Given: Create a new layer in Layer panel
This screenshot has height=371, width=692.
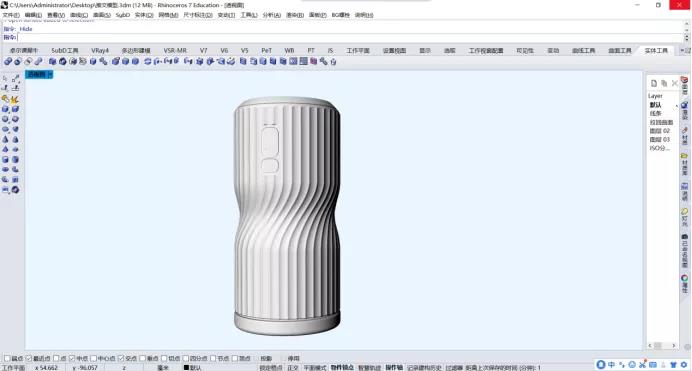Looking at the screenshot, I should (654, 83).
